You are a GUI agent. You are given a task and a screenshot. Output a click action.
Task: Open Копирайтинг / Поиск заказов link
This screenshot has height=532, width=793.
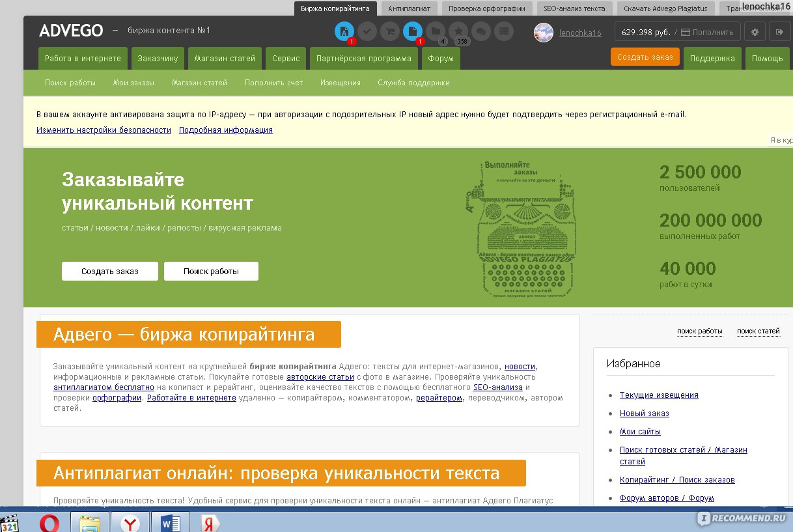click(x=677, y=480)
